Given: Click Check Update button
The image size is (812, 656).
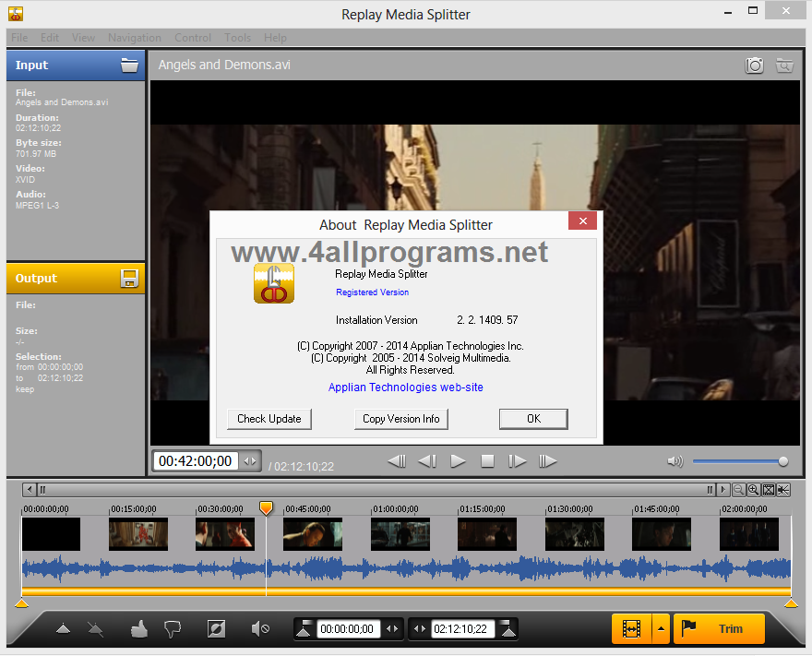Looking at the screenshot, I should [269, 419].
